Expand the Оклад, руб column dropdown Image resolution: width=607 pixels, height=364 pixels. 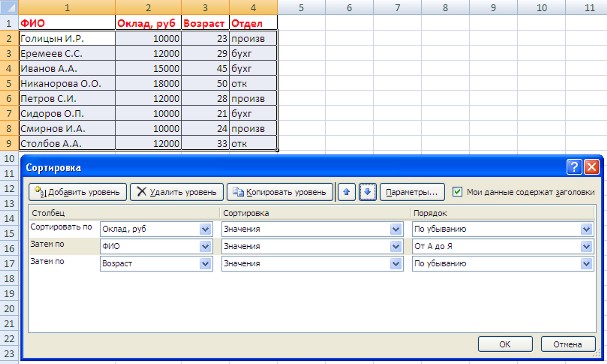pyautogui.click(x=206, y=229)
